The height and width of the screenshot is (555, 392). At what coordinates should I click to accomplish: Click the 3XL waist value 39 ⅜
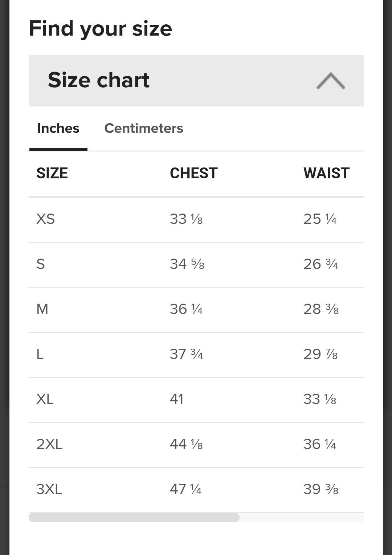point(321,489)
